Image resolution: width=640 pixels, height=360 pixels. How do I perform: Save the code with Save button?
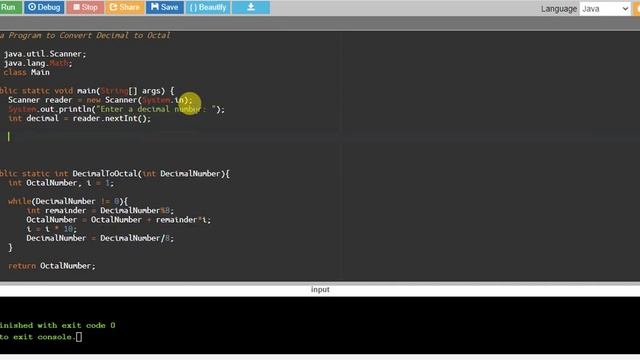click(165, 7)
